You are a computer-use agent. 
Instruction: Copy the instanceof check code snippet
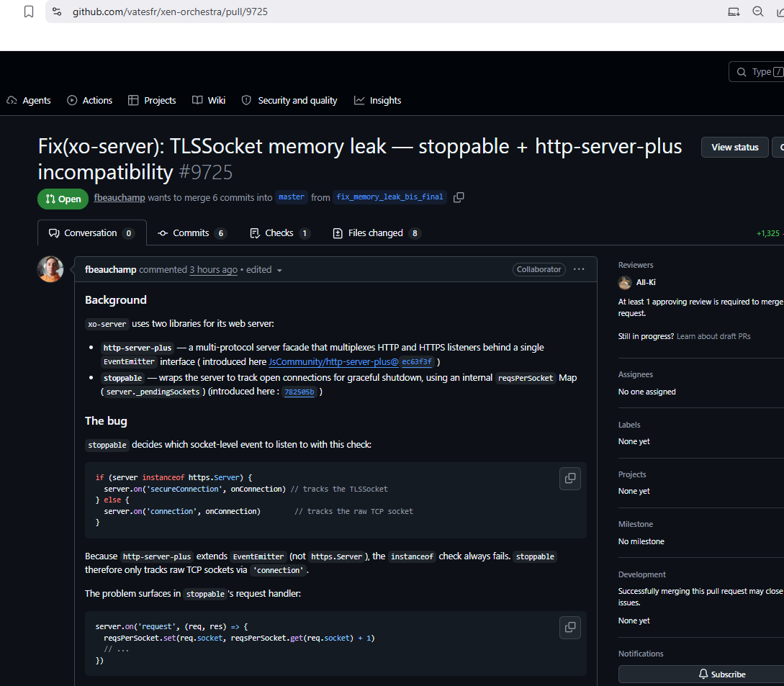tap(569, 479)
